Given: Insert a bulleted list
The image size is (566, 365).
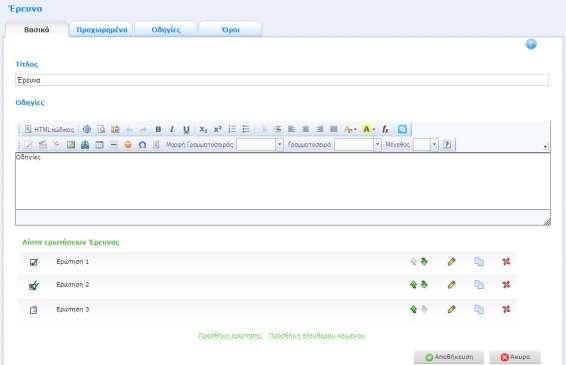Looking at the screenshot, I should pos(246,129).
